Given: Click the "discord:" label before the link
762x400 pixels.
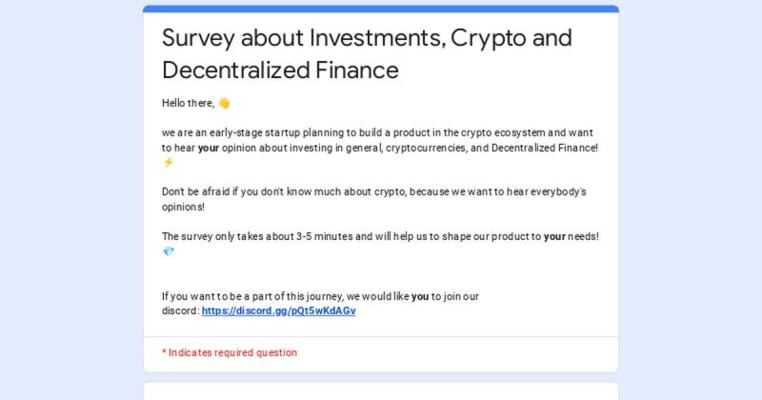Looking at the screenshot, I should coord(180,311).
